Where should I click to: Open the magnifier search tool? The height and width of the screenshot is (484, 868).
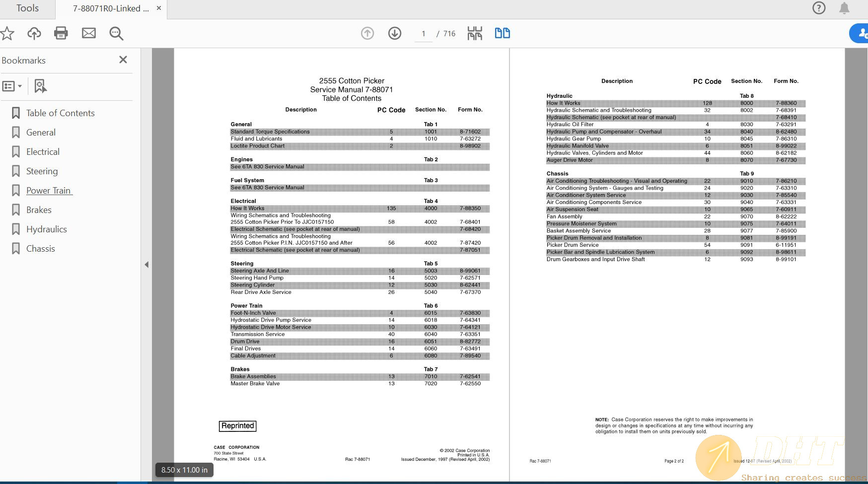pos(116,33)
